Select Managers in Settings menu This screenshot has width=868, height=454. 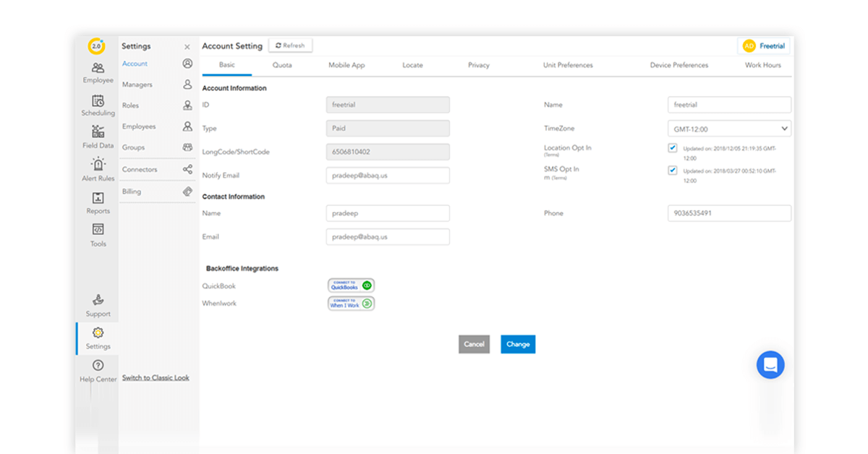137,85
